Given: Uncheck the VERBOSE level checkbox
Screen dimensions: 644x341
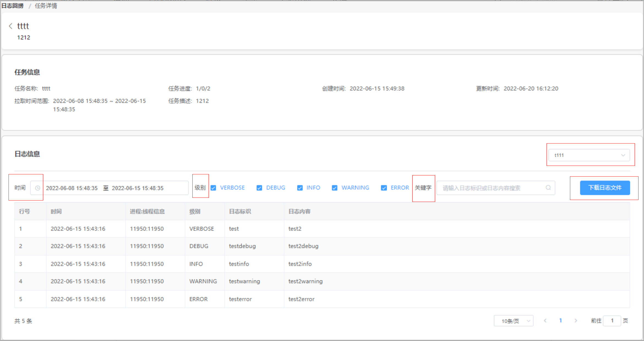Looking at the screenshot, I should point(213,188).
